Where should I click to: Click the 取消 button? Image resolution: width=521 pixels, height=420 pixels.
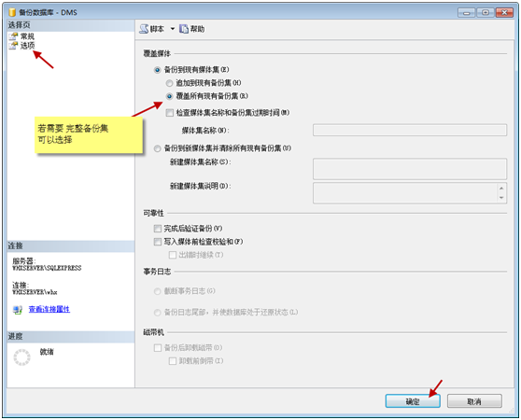click(474, 401)
